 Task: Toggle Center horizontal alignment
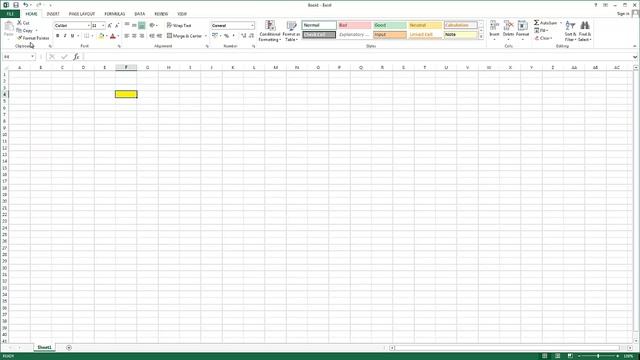coord(134,36)
